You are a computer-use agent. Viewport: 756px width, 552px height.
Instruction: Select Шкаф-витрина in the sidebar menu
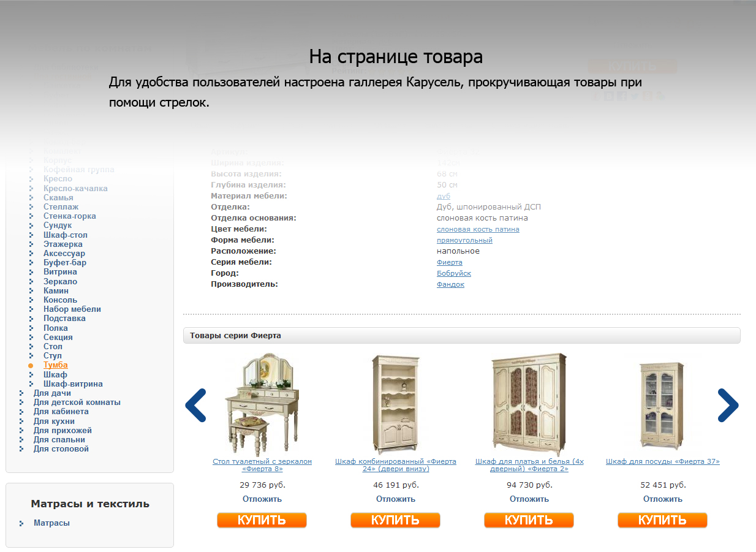[73, 384]
